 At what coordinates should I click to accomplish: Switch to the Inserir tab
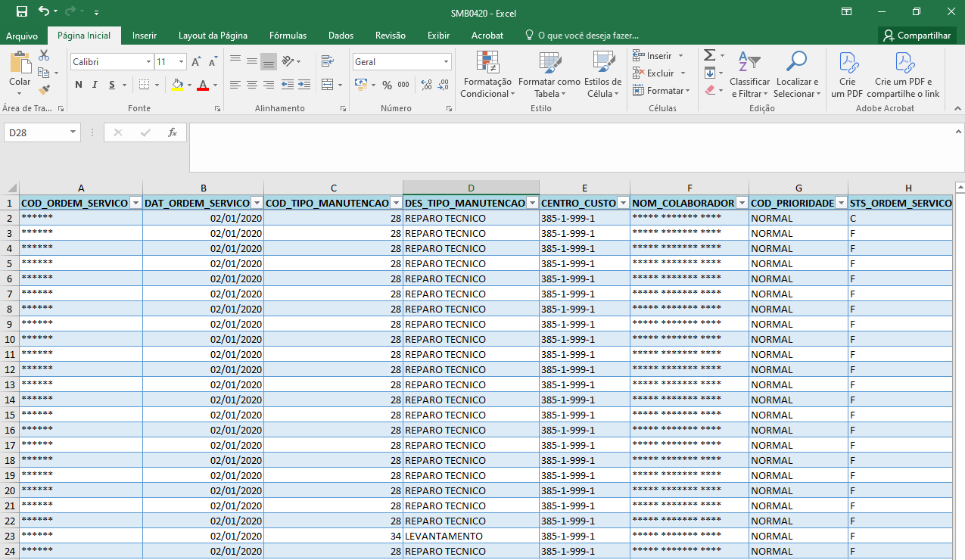145,36
